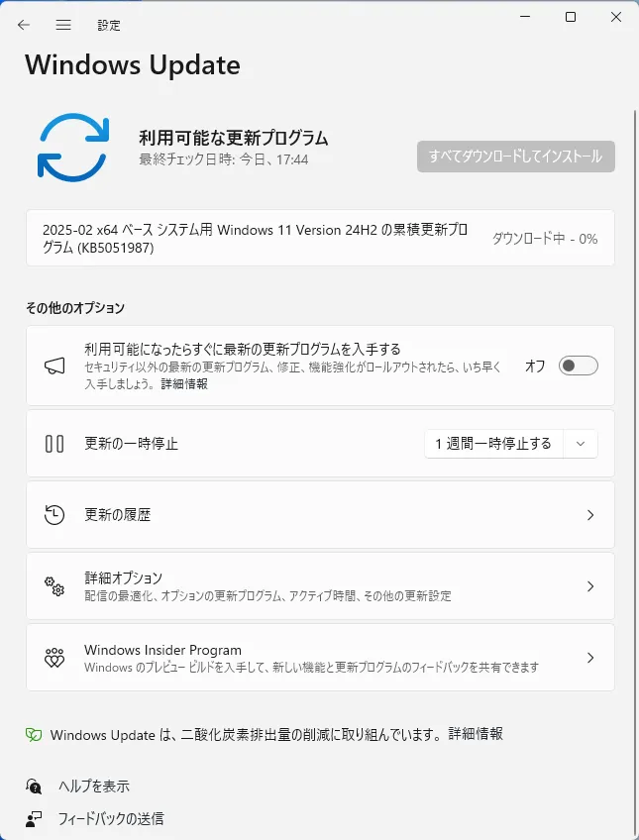This screenshot has width=639, height=840.
Task: Click the gears icon for 詳細オプション
Action: tap(54, 586)
